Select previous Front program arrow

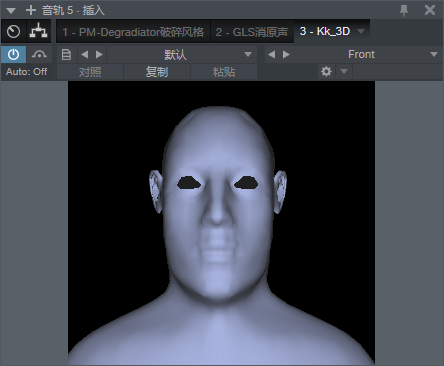click(272, 54)
